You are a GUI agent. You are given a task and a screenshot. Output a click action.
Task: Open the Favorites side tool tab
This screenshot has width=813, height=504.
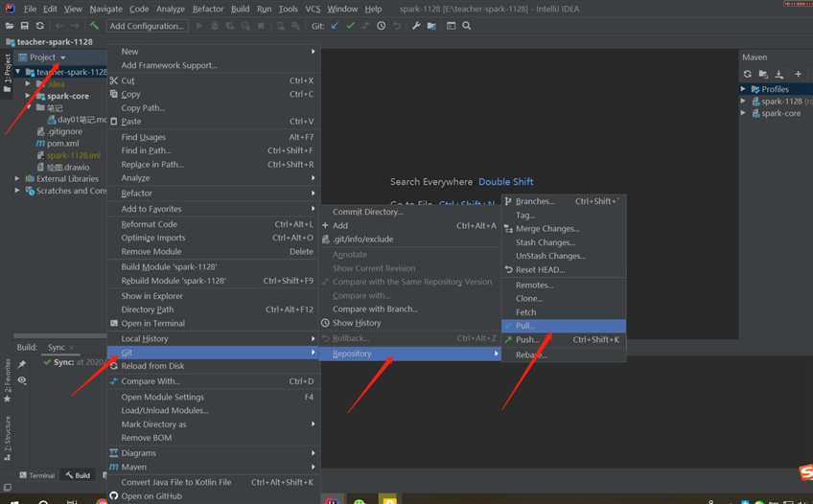pyautogui.click(x=8, y=380)
